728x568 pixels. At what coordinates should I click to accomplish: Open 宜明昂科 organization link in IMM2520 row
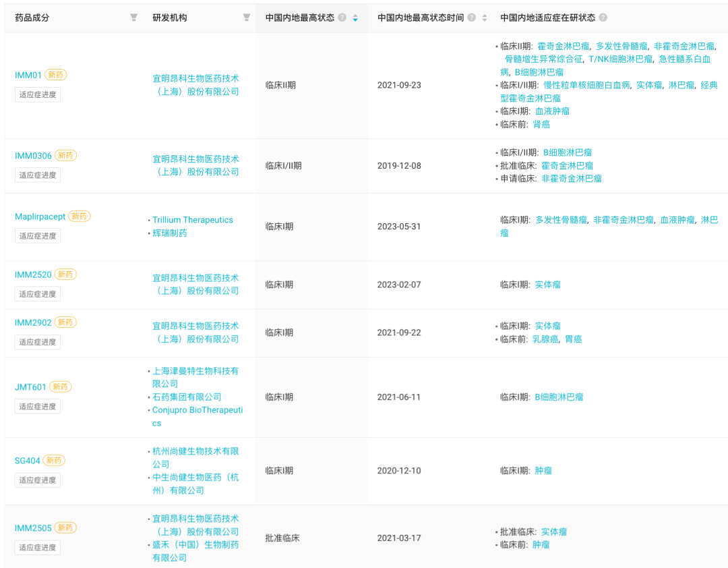pos(195,285)
